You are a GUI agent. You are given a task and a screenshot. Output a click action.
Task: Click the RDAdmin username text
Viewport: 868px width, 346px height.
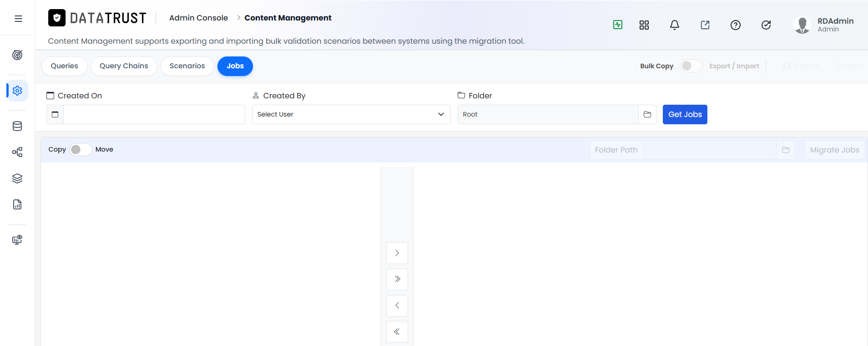835,21
